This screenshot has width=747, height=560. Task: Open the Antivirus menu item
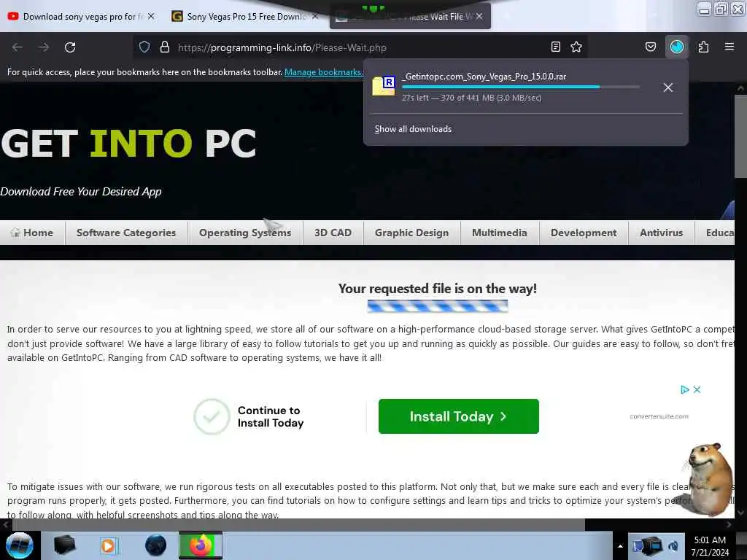661,233
